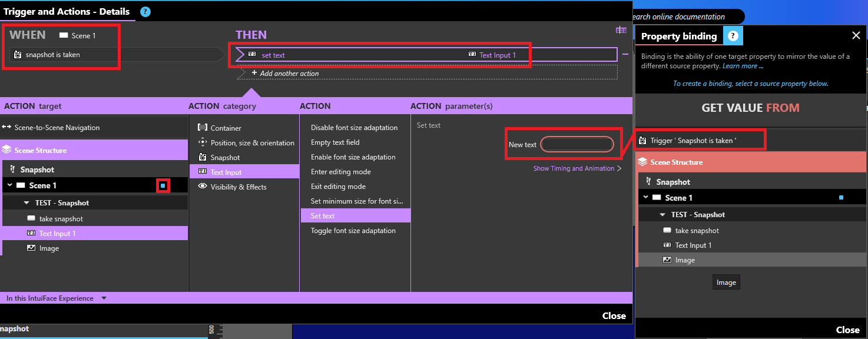Screen dimensions: 868x339
Task: Click blue marker in binding panel Scene 1 row
Action: [x=841, y=198]
